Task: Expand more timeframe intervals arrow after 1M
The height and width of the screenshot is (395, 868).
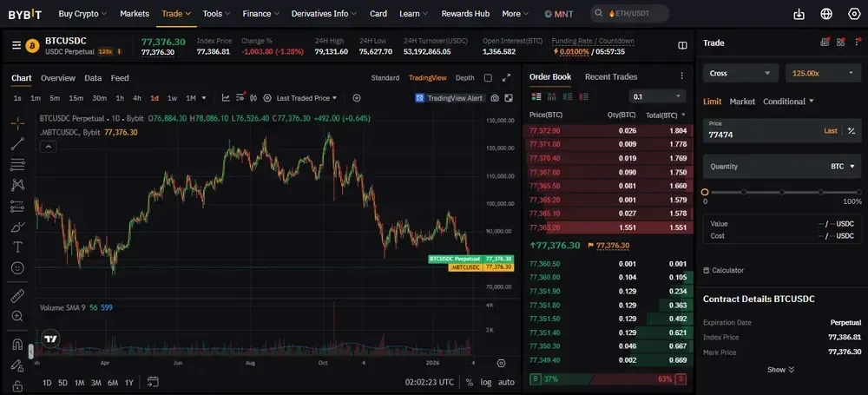Action: click(204, 98)
